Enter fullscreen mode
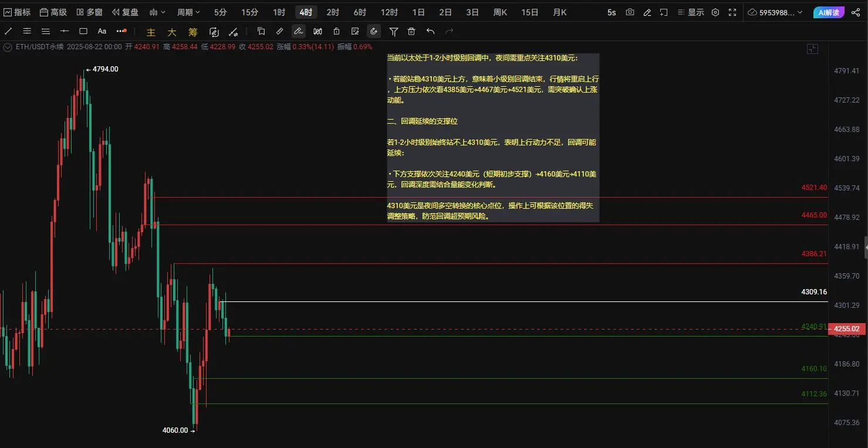 (732, 12)
